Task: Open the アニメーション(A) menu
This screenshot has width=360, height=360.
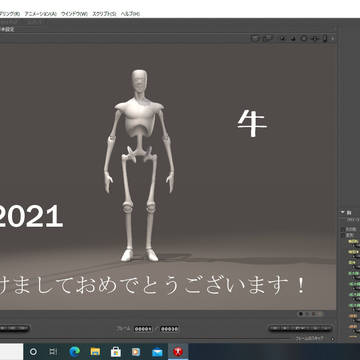Action: [40, 14]
